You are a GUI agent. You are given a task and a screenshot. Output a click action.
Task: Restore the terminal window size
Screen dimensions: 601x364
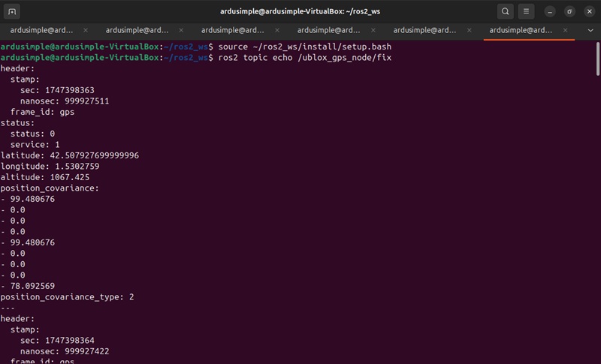click(x=569, y=11)
